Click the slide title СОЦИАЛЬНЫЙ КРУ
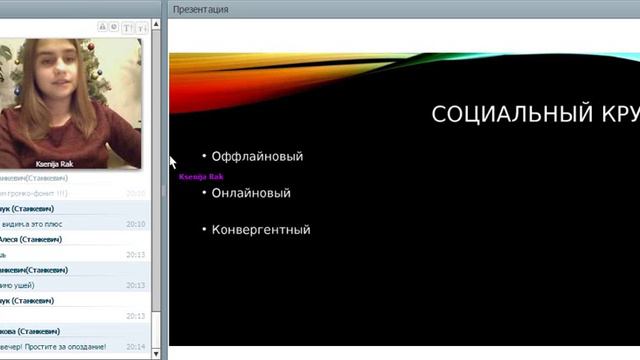The image size is (640, 360). coord(536,114)
